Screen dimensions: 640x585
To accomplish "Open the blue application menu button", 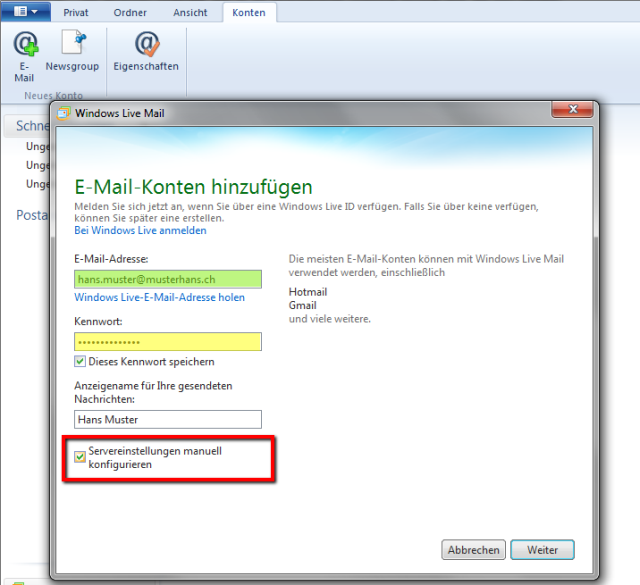I will (25, 12).
